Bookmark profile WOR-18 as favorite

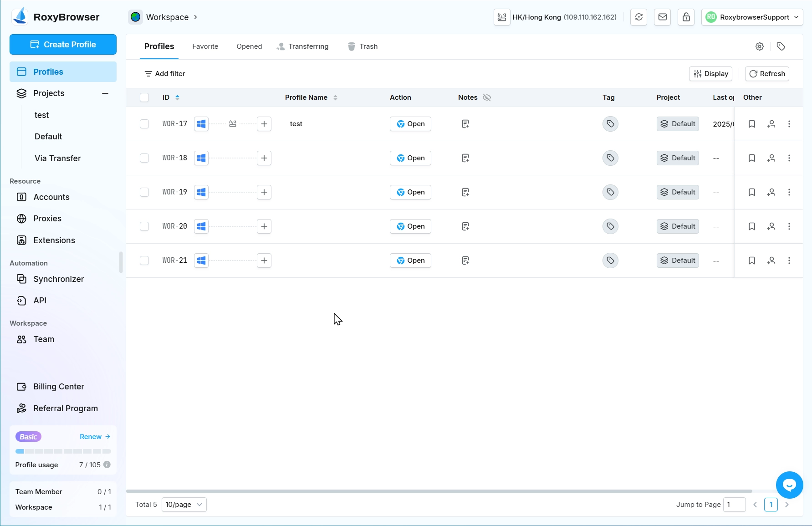751,158
